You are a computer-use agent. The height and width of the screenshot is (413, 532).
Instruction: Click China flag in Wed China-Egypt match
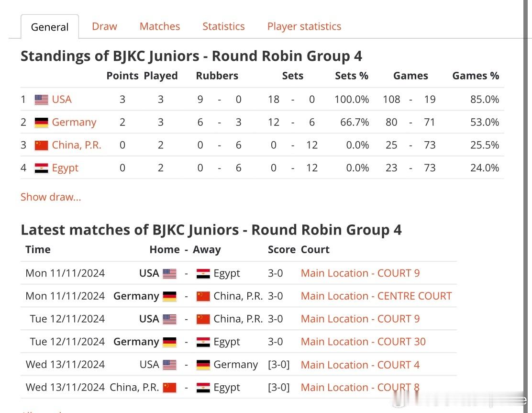click(170, 388)
